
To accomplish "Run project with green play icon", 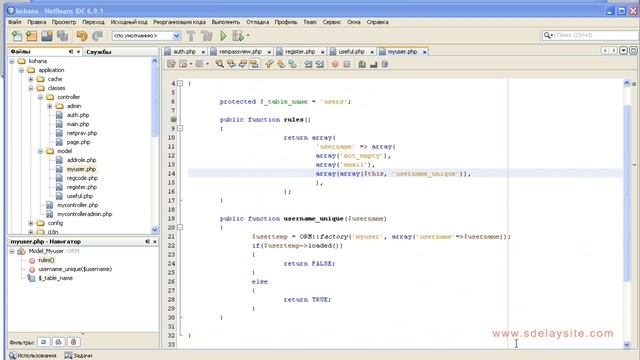I will [223, 36].
